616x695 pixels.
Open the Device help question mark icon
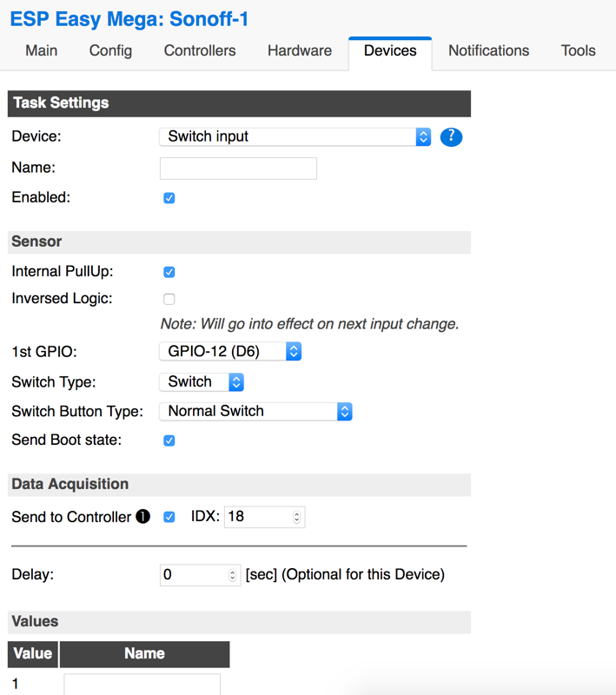(451, 137)
